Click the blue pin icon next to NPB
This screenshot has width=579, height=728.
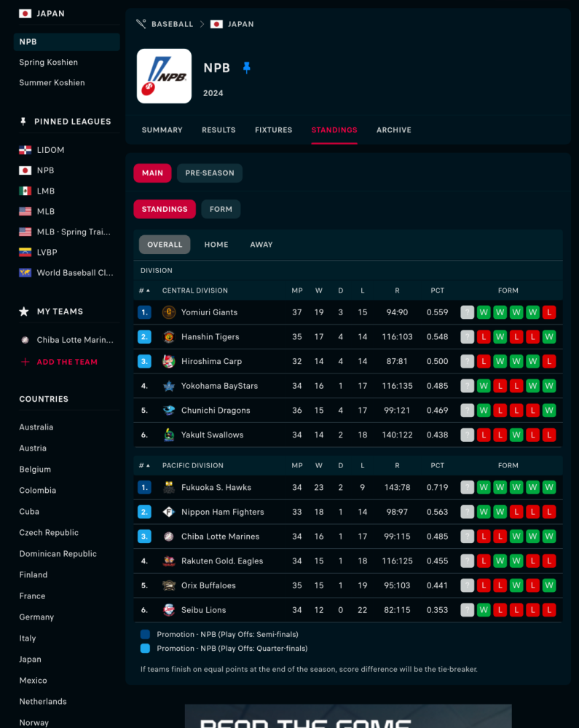pos(247,68)
